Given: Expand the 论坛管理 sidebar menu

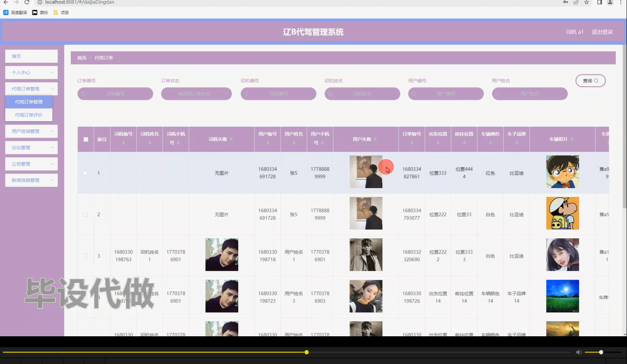Looking at the screenshot, I should click(x=31, y=148).
